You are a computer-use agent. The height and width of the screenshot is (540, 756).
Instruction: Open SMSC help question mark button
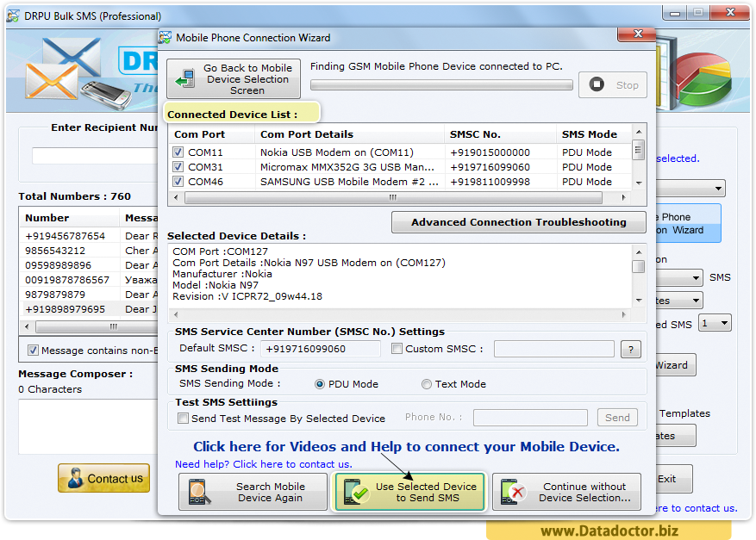[631, 350]
